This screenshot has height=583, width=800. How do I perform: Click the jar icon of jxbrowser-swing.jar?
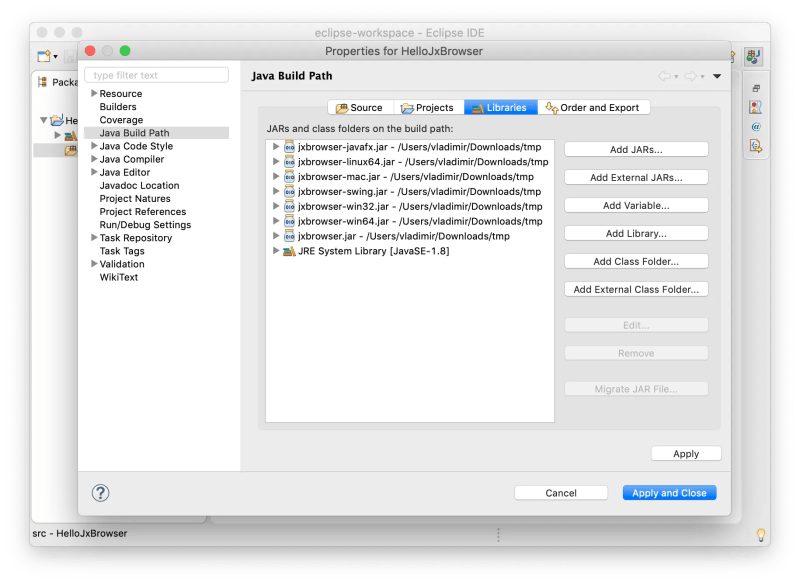pos(289,191)
